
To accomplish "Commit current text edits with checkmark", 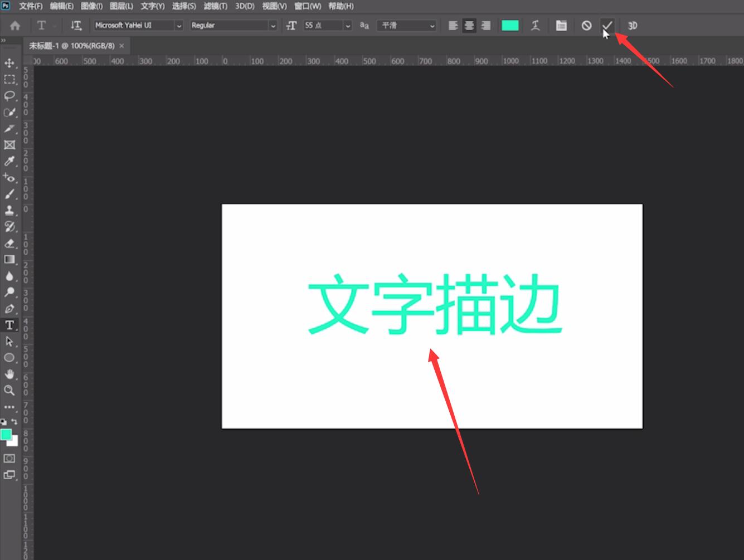I will pos(607,26).
